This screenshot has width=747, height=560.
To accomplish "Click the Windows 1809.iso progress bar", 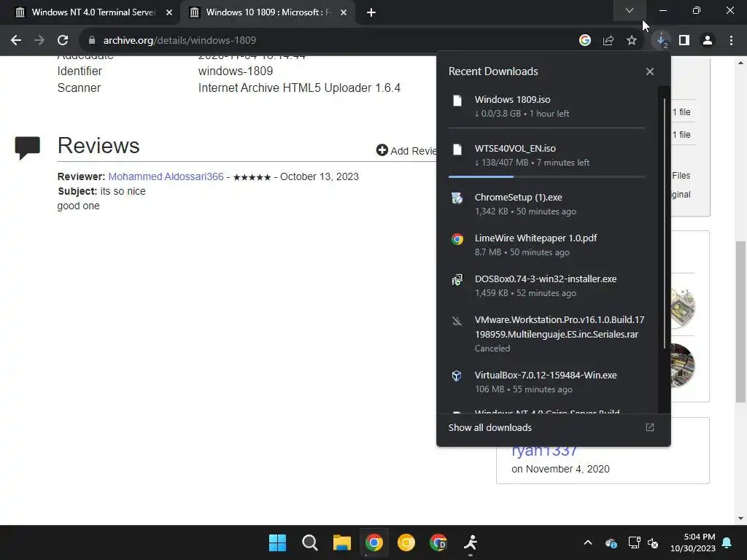I will [547, 128].
